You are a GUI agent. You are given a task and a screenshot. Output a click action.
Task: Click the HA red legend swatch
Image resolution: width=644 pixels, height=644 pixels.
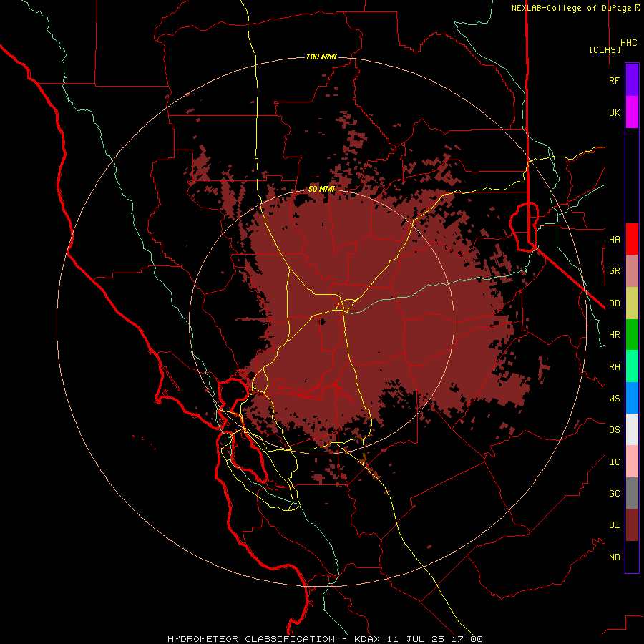pos(632,239)
